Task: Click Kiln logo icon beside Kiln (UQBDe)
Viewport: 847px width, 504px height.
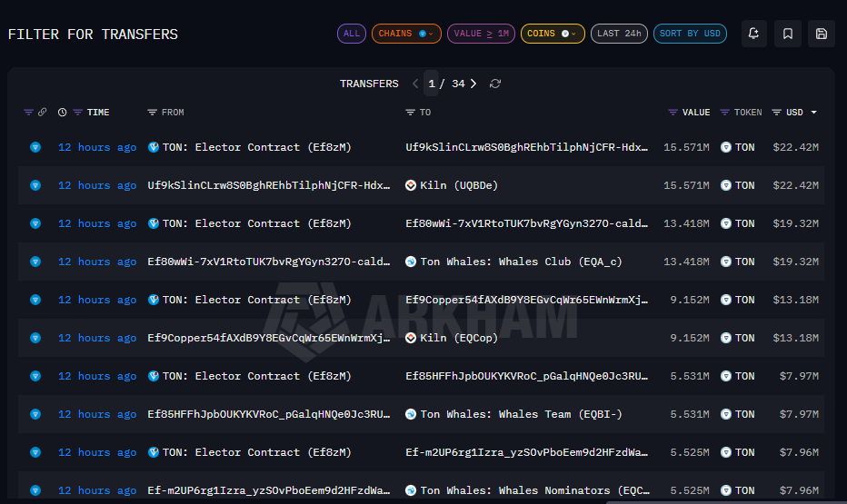Action: pyautogui.click(x=411, y=185)
